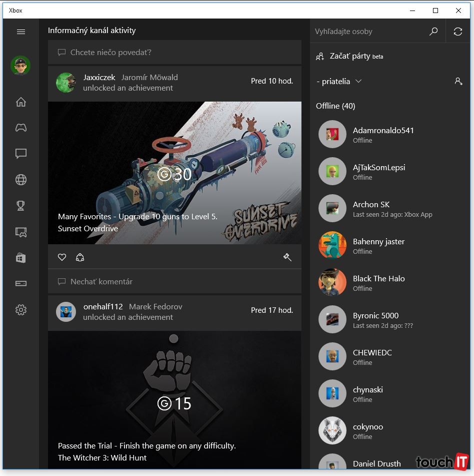Image resolution: width=474 pixels, height=476 pixels.
Task: Open My Games controller icon
Action: (21, 128)
